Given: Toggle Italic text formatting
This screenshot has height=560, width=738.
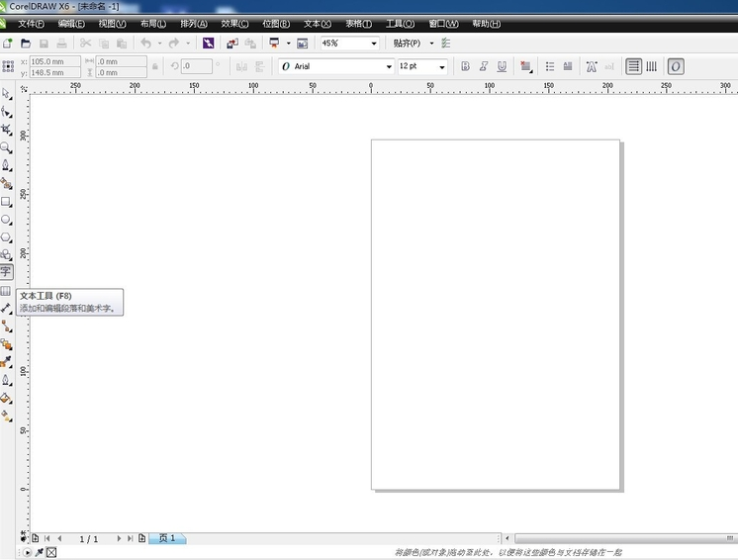Looking at the screenshot, I should point(484,66).
